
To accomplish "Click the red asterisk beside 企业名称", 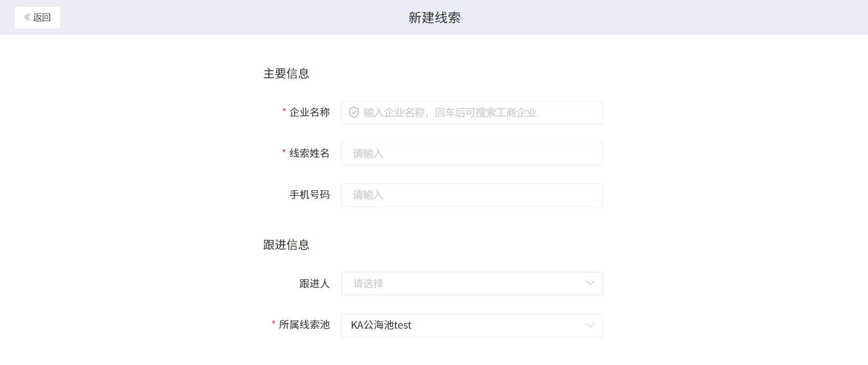I will [x=284, y=111].
